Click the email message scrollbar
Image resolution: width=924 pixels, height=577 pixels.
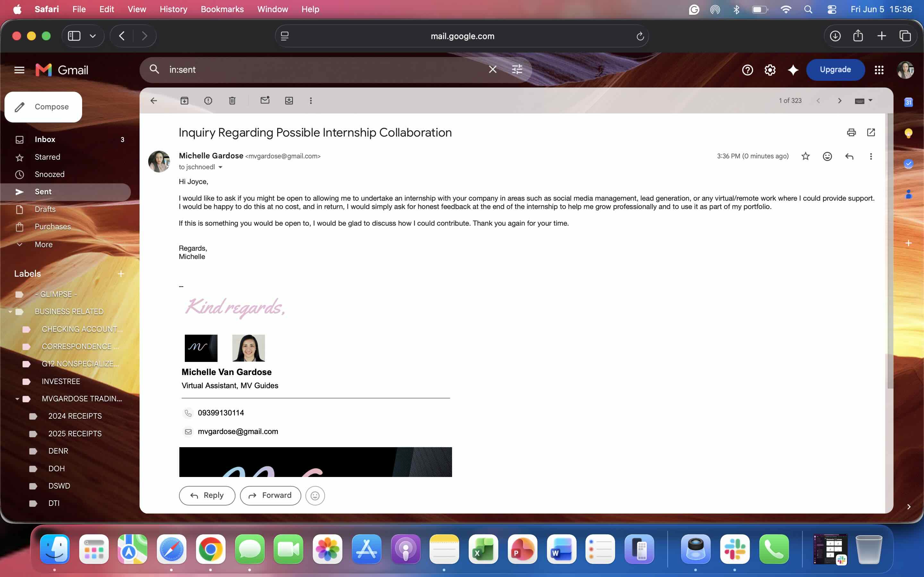[x=890, y=252]
